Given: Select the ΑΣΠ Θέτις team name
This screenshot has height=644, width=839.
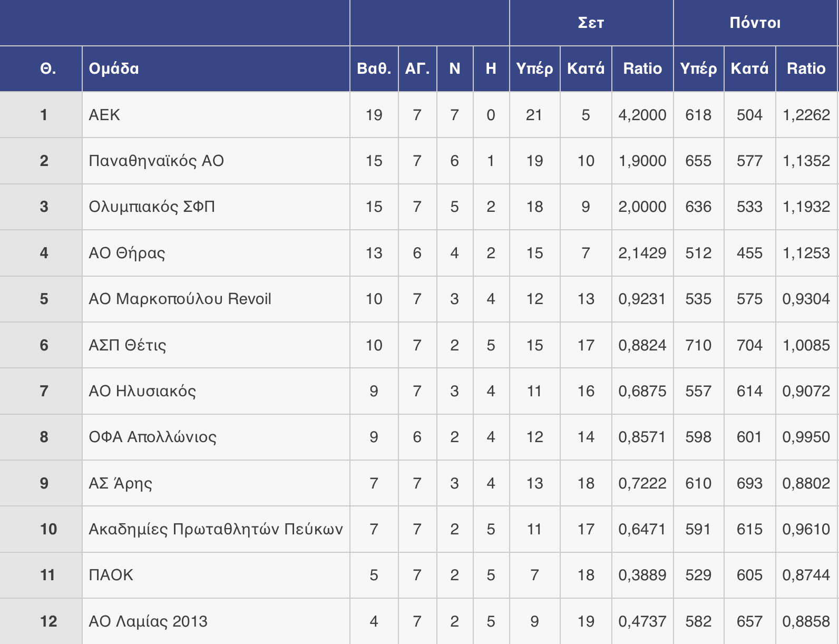Looking at the screenshot, I should click(x=127, y=345).
